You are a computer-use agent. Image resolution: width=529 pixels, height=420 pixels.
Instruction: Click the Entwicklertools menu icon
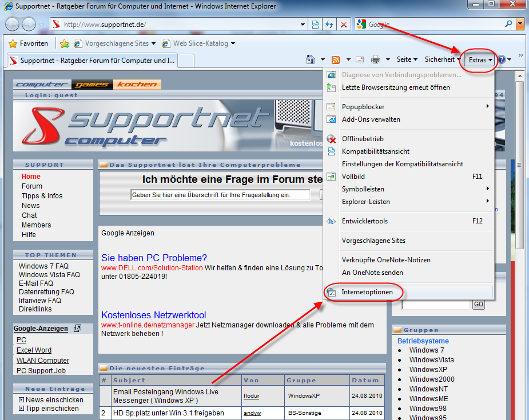[x=331, y=221]
